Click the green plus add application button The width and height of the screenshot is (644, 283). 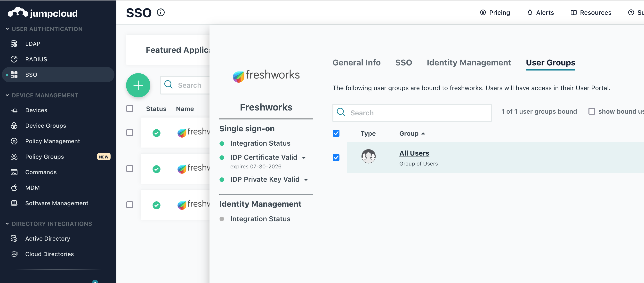(x=138, y=85)
